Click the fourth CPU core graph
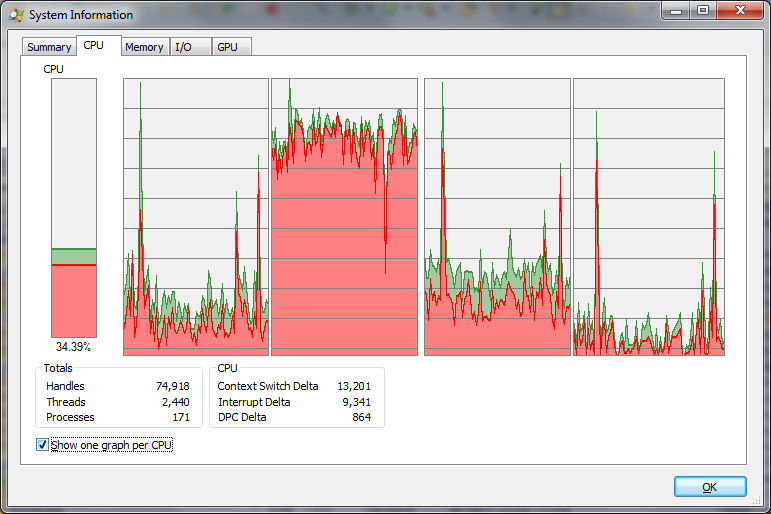 tap(648, 217)
